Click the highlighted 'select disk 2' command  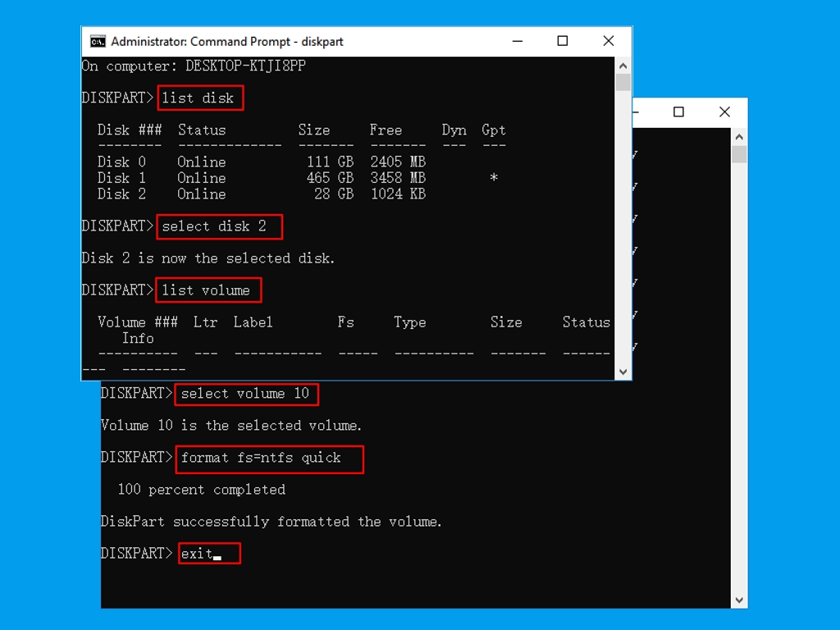(x=218, y=226)
